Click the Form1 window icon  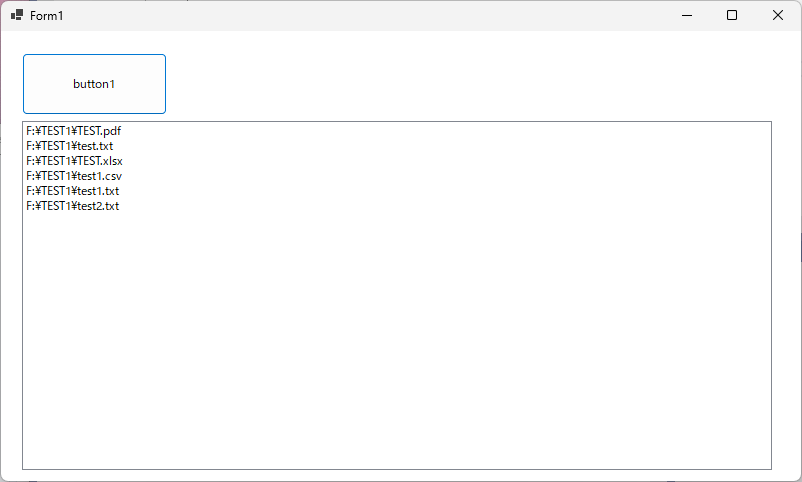tap(17, 15)
